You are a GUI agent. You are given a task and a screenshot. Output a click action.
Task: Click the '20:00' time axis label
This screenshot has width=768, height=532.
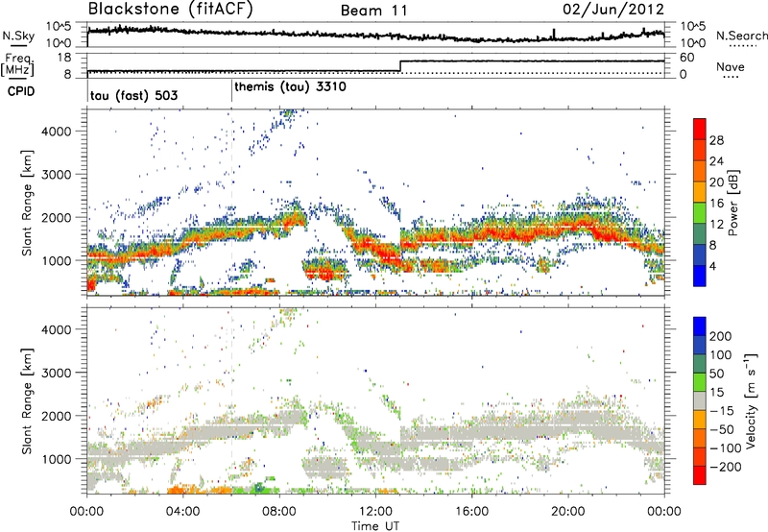[x=567, y=512]
